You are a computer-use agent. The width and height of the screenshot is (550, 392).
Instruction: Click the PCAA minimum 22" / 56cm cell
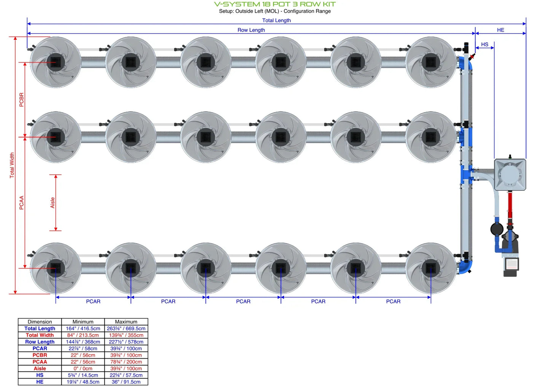tap(83, 362)
